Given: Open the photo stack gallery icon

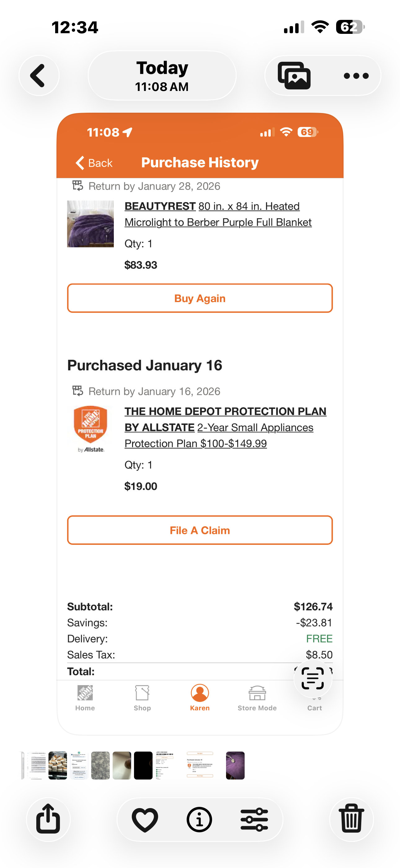Looking at the screenshot, I should 294,75.
